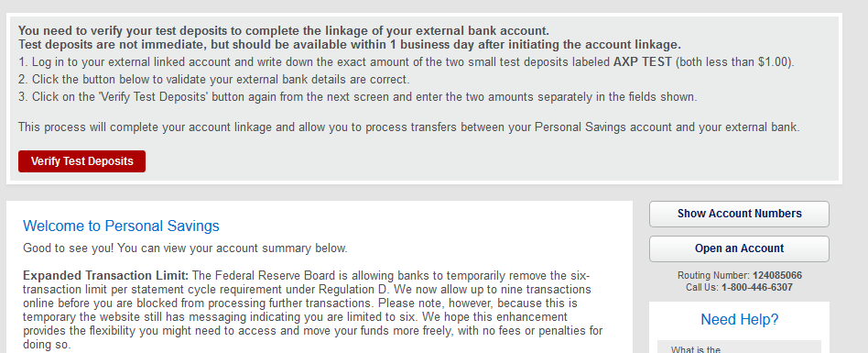Click the Call Us label text
This screenshot has width=868, height=353.
click(x=702, y=288)
